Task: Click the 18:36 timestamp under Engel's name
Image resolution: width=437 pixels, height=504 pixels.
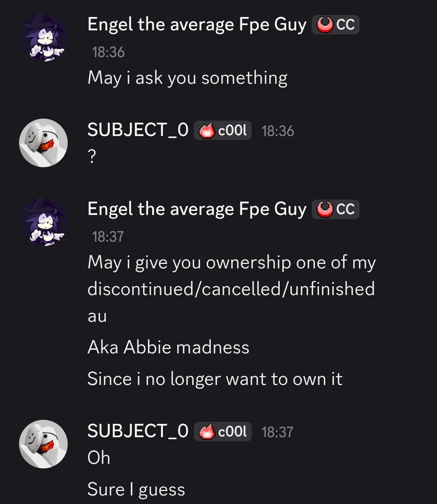Action: tap(108, 52)
